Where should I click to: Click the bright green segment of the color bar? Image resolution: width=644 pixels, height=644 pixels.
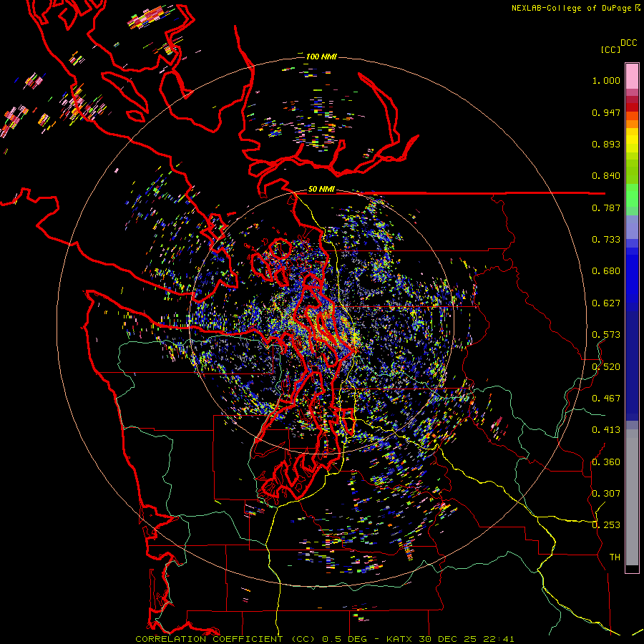(632, 195)
